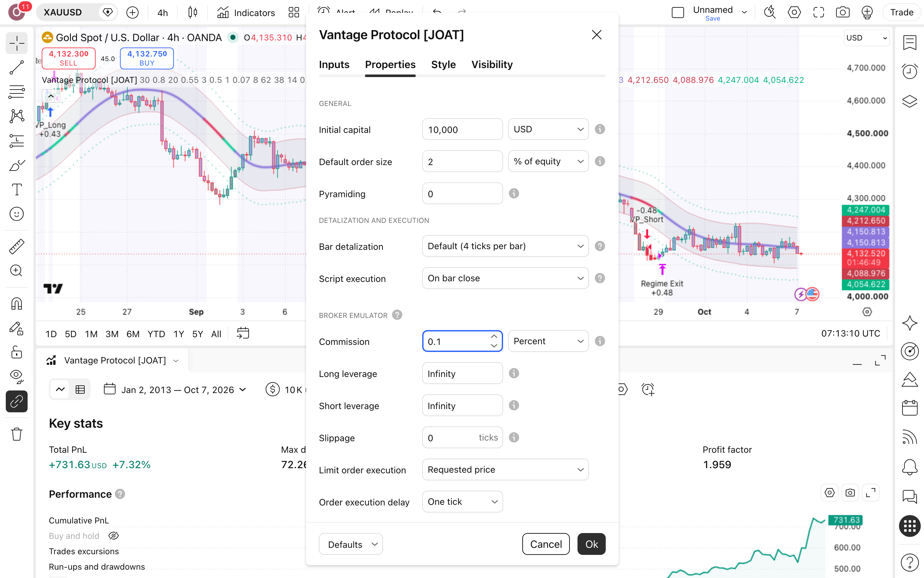
Task: Open the Defaults options button
Action: [350, 544]
